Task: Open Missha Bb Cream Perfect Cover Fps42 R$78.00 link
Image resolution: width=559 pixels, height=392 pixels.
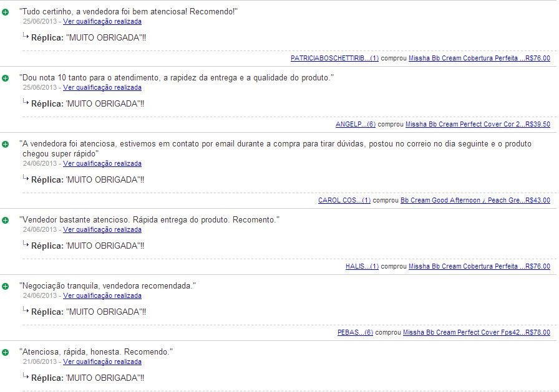Action: tap(476, 332)
